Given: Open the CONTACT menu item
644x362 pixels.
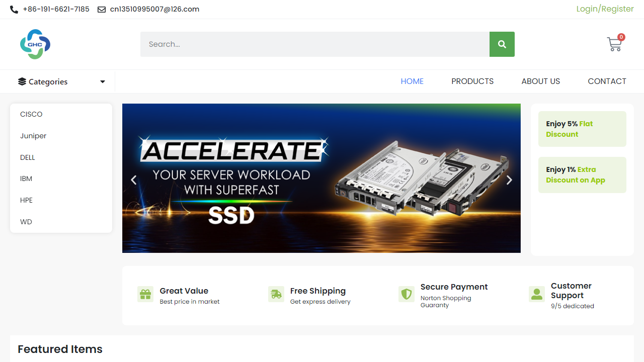Looking at the screenshot, I should 607,81.
